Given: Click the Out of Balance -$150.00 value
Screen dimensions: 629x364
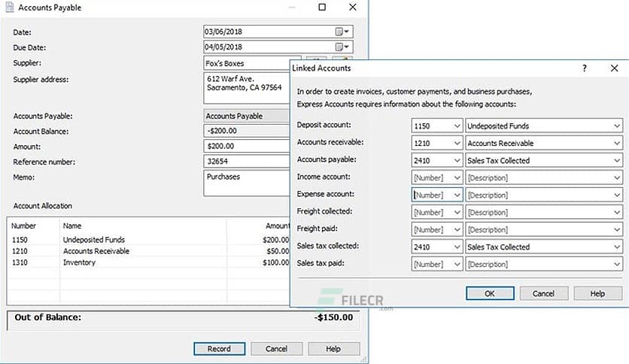Looking at the screenshot, I should point(334,317).
